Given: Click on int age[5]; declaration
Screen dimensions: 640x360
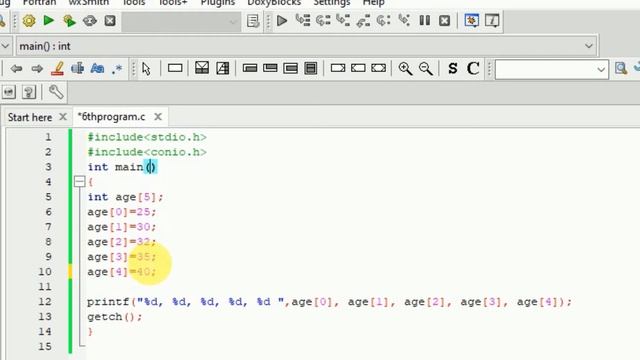Looking at the screenshot, I should coord(125,197).
